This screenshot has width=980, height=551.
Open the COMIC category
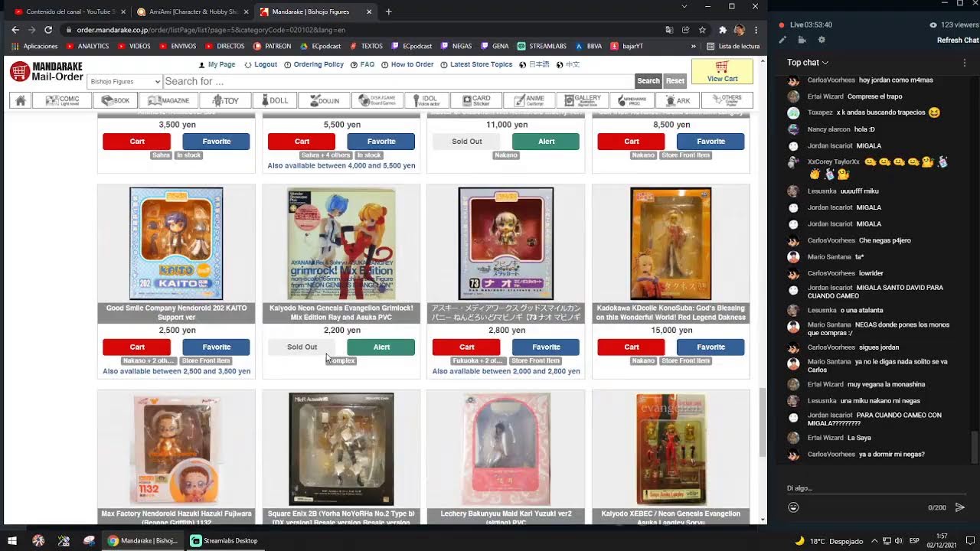[63, 100]
